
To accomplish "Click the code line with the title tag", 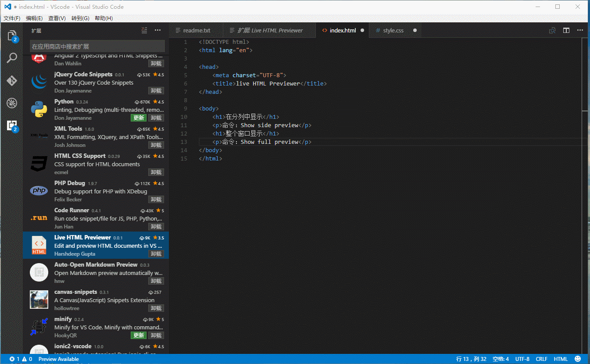I will coord(270,83).
